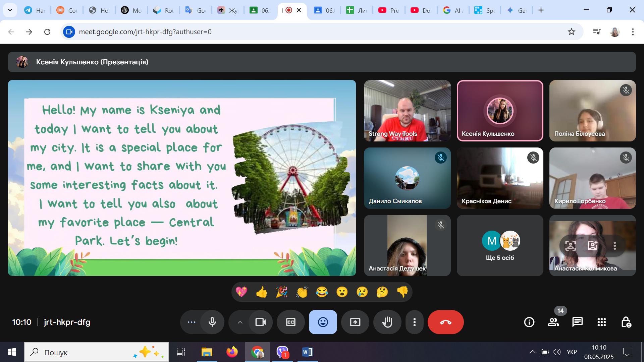Viewport: 644px width, 362px height.
Task: Open more options three-dot menu
Action: (415, 322)
